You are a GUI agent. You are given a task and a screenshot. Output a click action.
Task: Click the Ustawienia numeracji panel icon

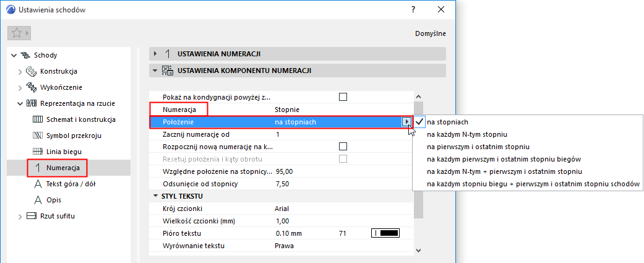click(168, 54)
